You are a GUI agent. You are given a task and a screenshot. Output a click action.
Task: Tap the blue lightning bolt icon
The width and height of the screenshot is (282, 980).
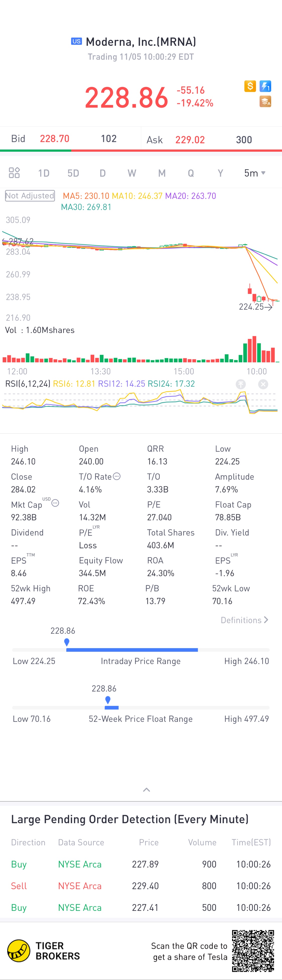265,86
